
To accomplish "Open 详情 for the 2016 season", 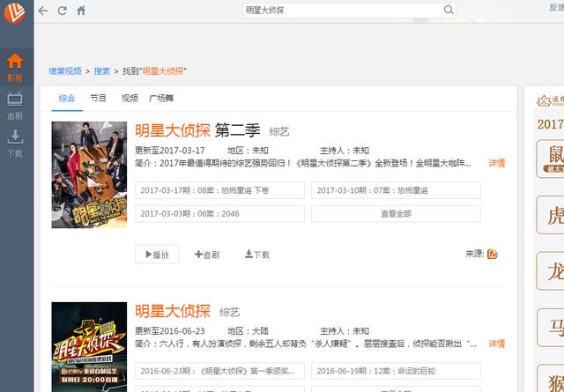I will coord(497,344).
